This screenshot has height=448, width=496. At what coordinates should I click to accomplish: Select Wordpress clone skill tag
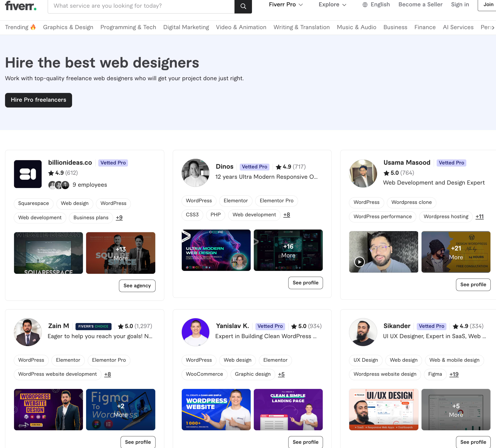click(411, 203)
